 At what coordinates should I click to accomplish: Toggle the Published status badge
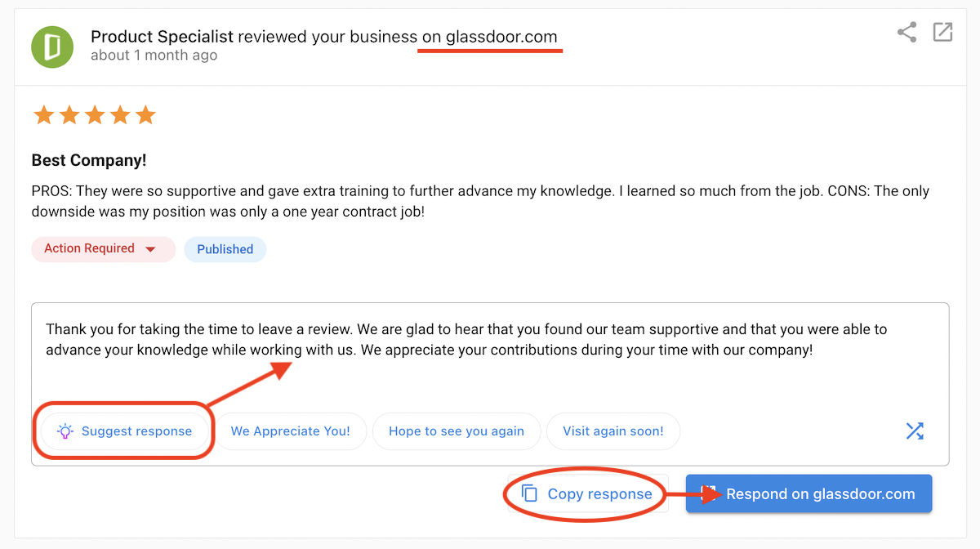pyautogui.click(x=225, y=249)
